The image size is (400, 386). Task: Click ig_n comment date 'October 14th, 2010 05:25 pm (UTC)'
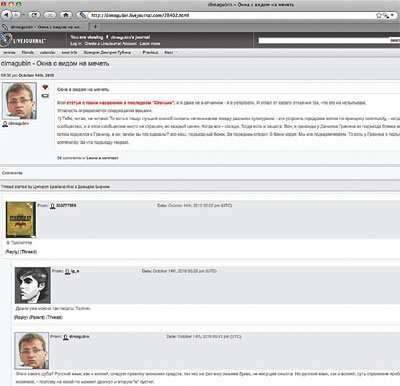185,271
